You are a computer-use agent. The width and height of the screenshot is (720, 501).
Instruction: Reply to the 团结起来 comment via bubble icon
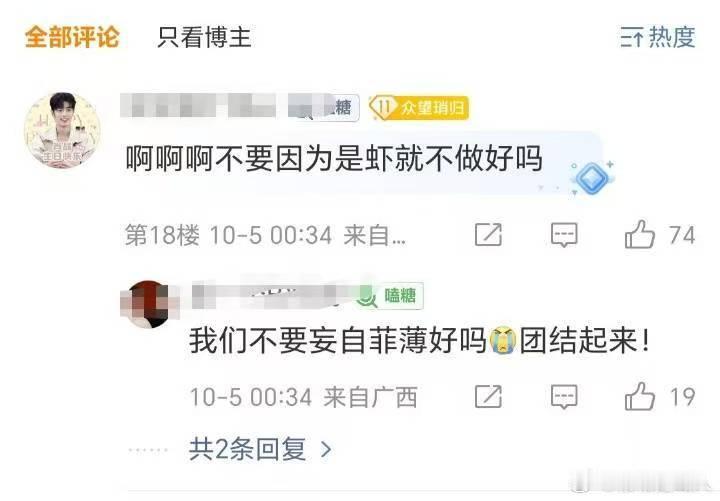pos(564,397)
